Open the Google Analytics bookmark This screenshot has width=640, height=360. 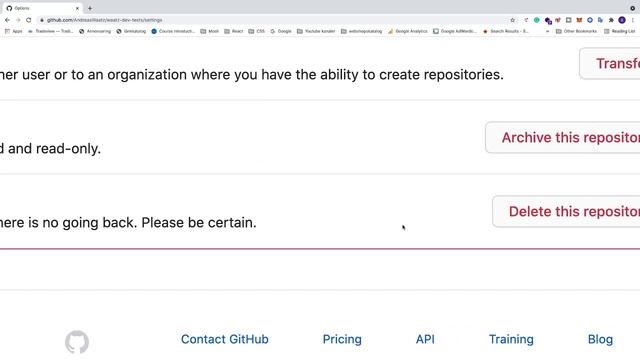[x=408, y=31]
